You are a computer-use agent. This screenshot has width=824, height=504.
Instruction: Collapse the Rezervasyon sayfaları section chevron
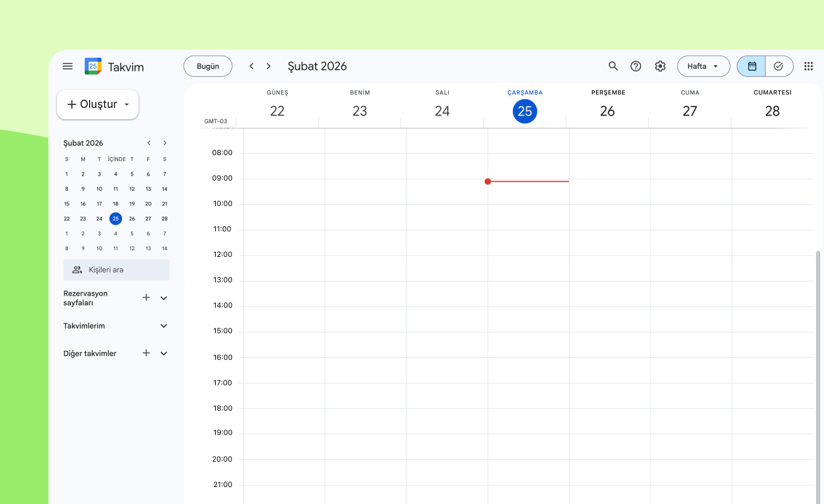pyautogui.click(x=164, y=298)
